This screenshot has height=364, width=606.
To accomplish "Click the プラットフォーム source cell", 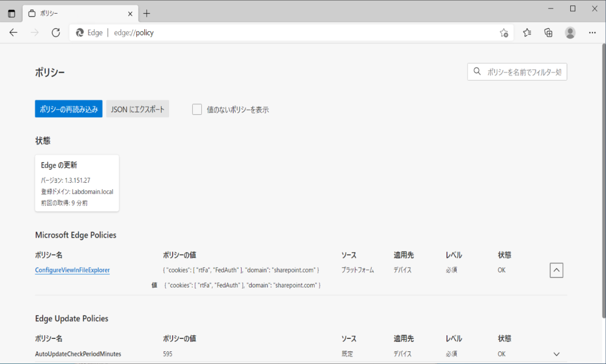I will click(x=358, y=270).
